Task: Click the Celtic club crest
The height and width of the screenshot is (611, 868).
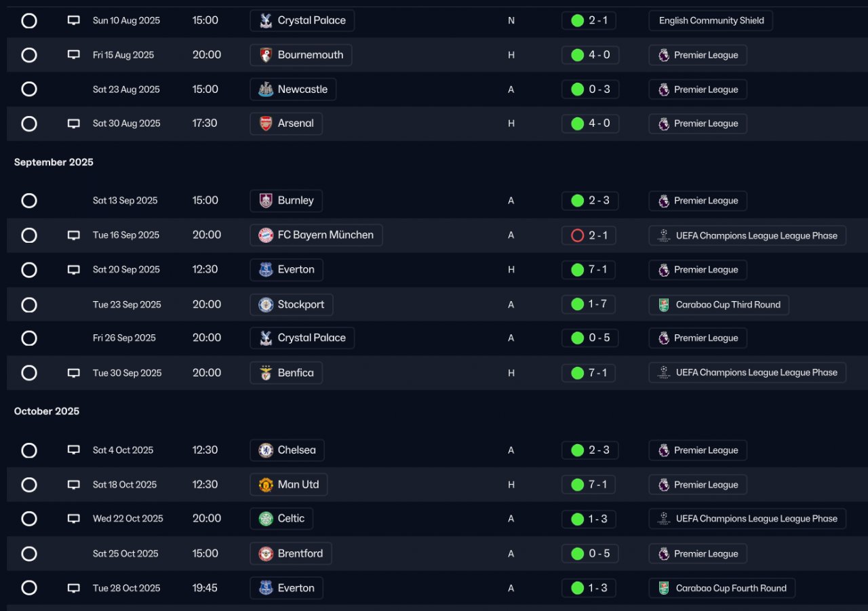Action: [266, 519]
